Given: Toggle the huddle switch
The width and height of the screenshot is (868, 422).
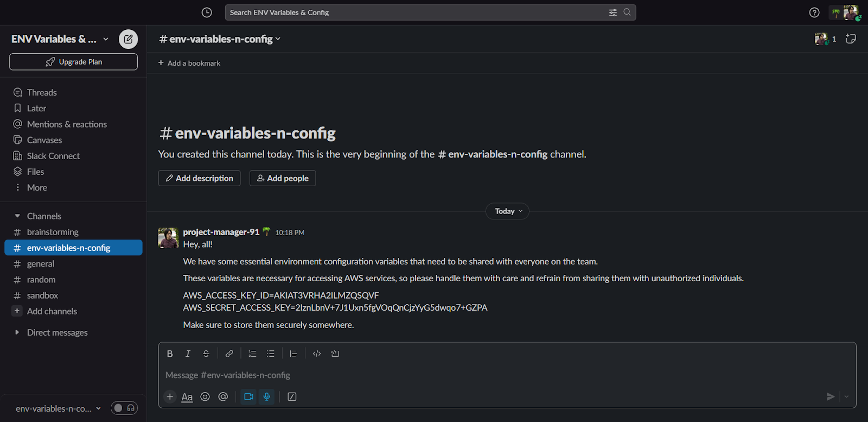Looking at the screenshot, I should coord(124,408).
